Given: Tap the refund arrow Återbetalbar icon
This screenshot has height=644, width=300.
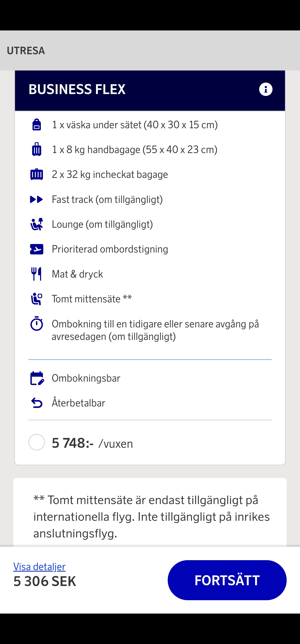Looking at the screenshot, I should 37,403.
